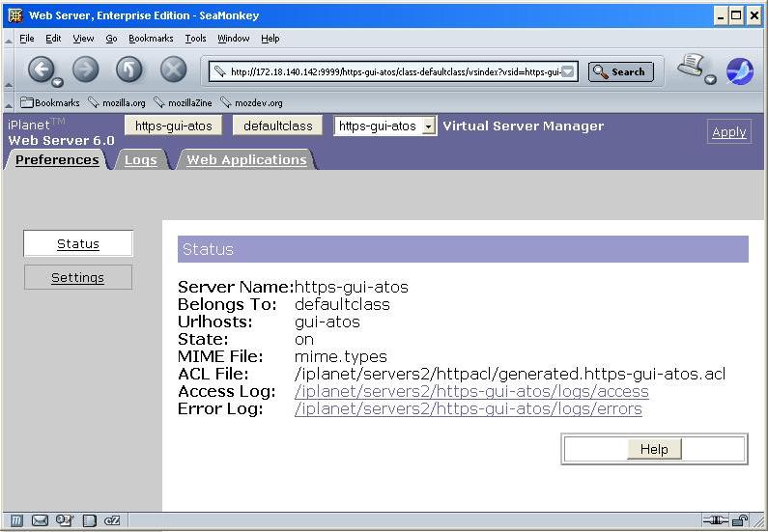Open the Window menu

click(x=234, y=39)
